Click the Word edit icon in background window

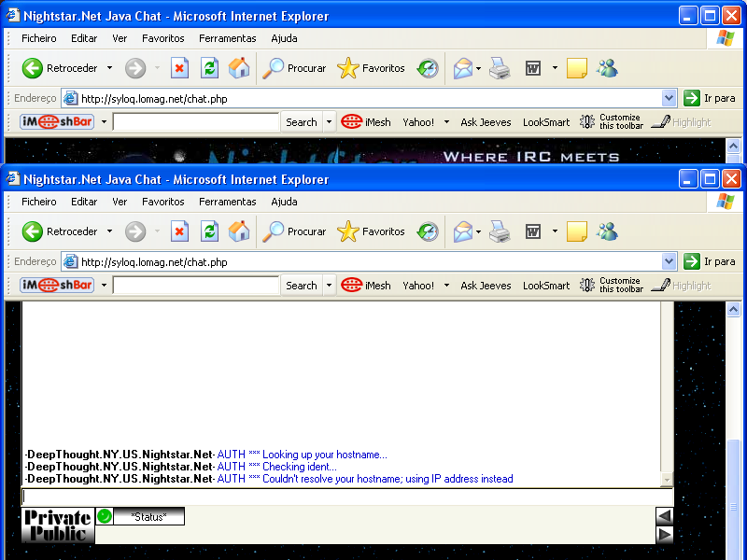[x=533, y=68]
